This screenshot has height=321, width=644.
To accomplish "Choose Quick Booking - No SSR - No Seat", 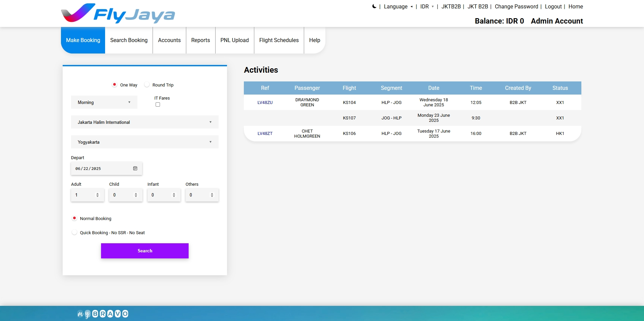I will coord(74,233).
